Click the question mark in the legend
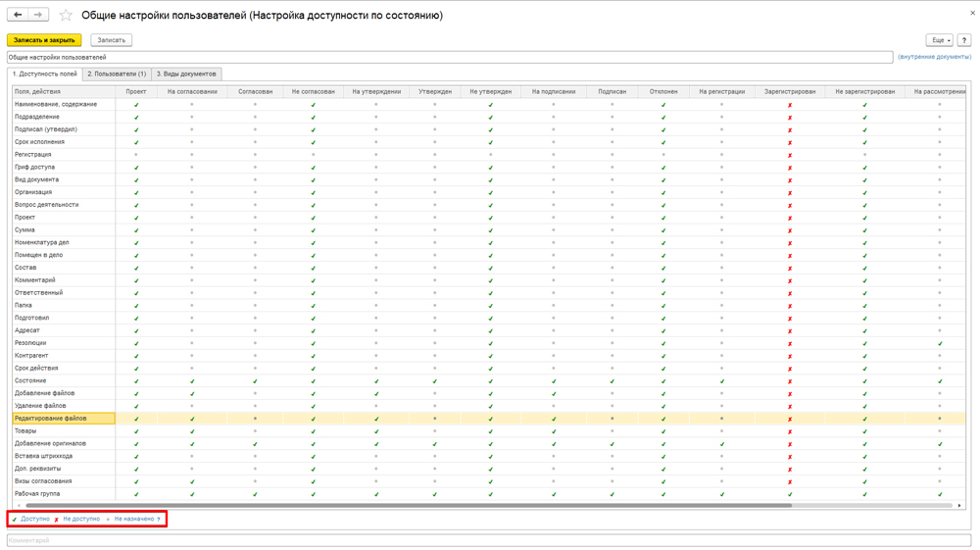The image size is (980, 550). (159, 520)
